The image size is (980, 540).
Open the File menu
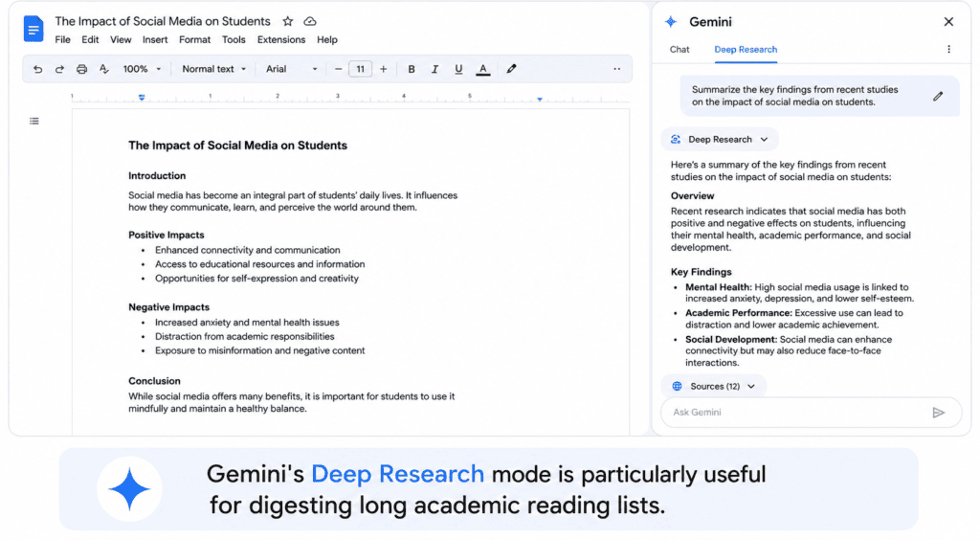click(x=62, y=40)
